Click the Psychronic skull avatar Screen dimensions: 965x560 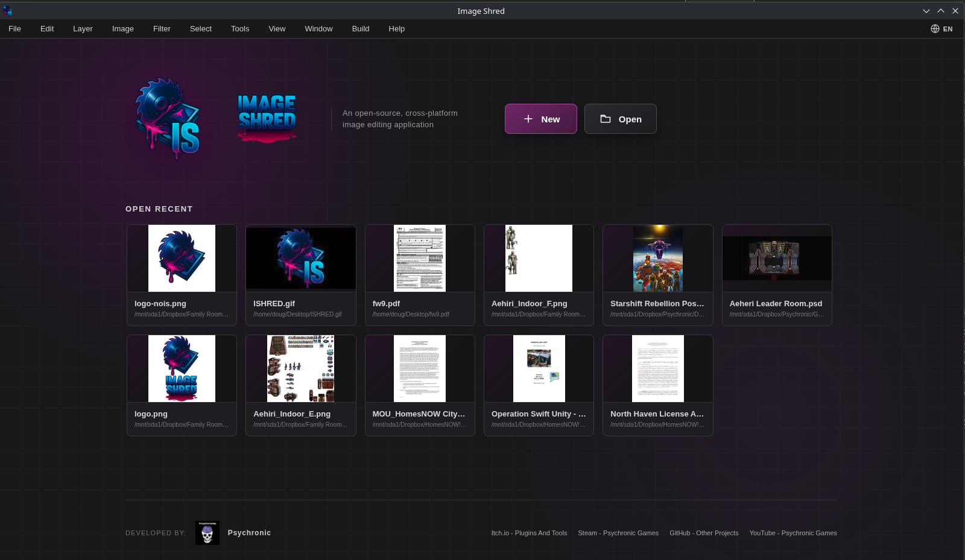click(207, 533)
